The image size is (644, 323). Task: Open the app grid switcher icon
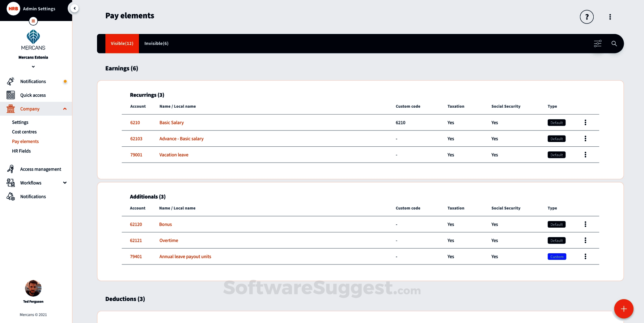pos(33,21)
